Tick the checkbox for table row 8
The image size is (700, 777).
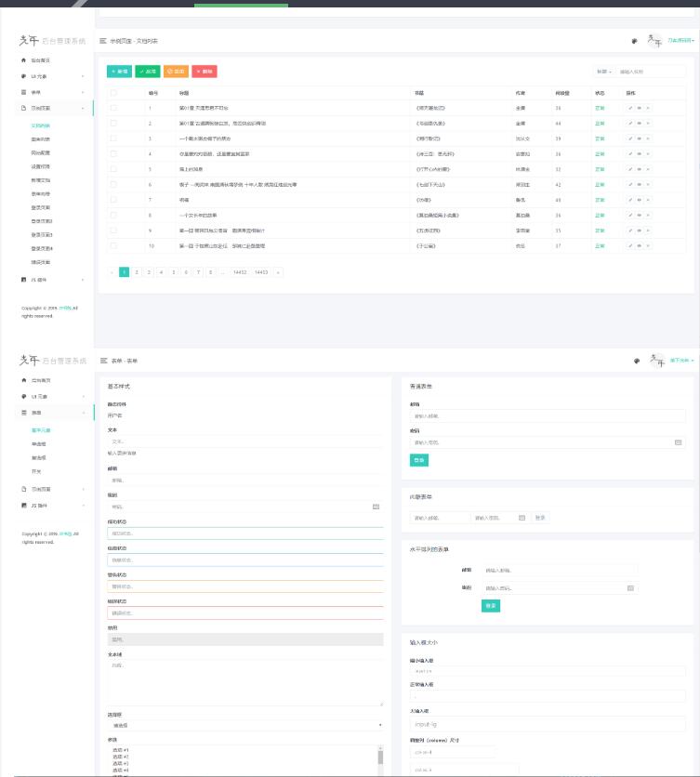[x=113, y=215]
